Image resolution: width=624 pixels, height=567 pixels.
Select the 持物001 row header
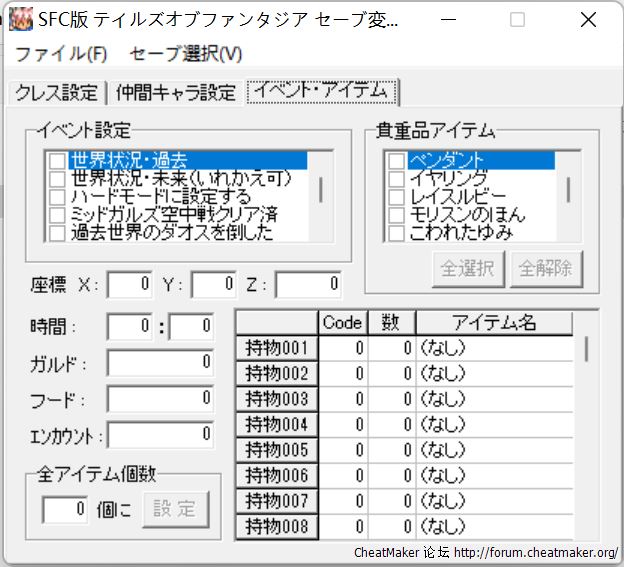click(277, 349)
